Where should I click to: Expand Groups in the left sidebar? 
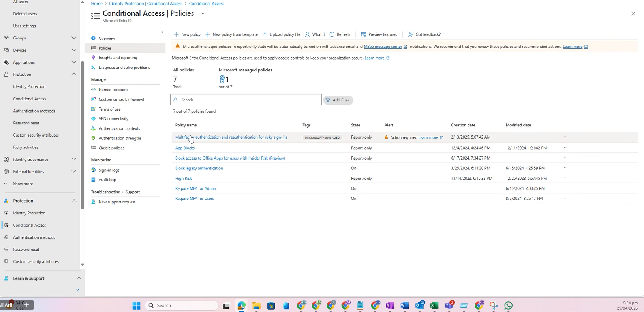coord(74,38)
